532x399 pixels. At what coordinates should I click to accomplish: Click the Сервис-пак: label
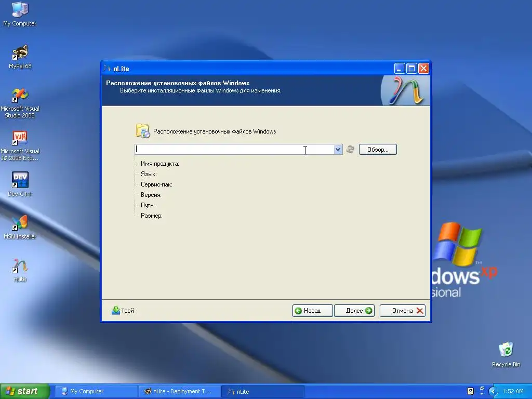point(156,184)
